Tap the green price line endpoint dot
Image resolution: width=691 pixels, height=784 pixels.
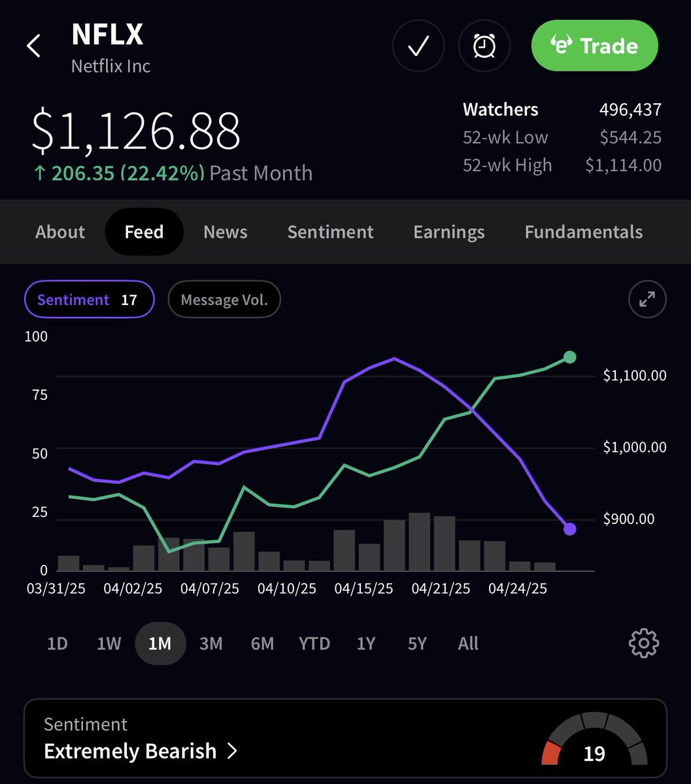[570, 357]
